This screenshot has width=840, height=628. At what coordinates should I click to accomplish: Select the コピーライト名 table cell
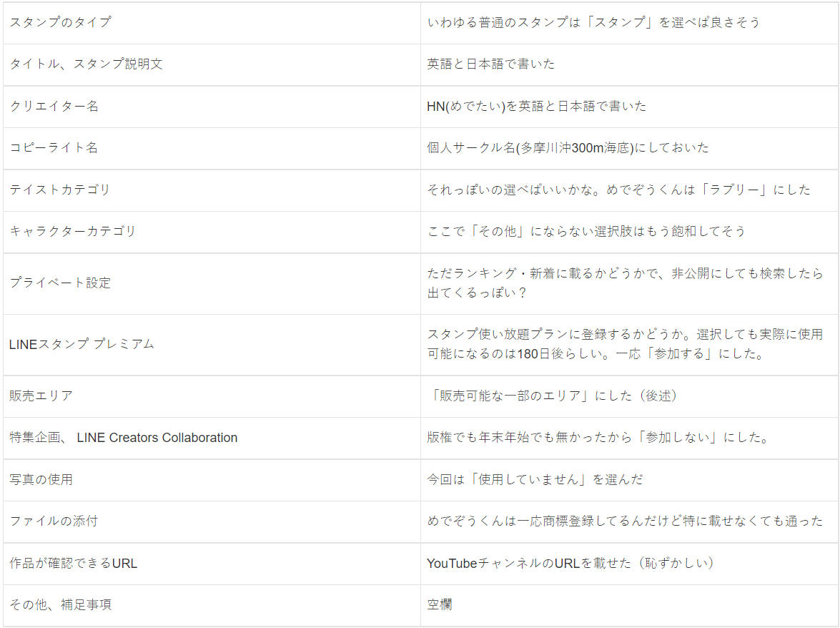(x=54, y=147)
